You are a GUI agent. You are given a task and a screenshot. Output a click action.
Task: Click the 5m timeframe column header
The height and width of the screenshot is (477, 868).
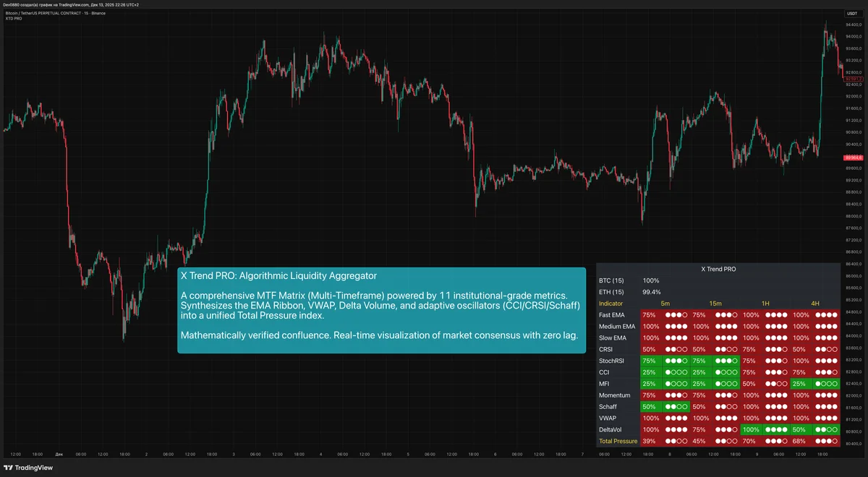665,304
